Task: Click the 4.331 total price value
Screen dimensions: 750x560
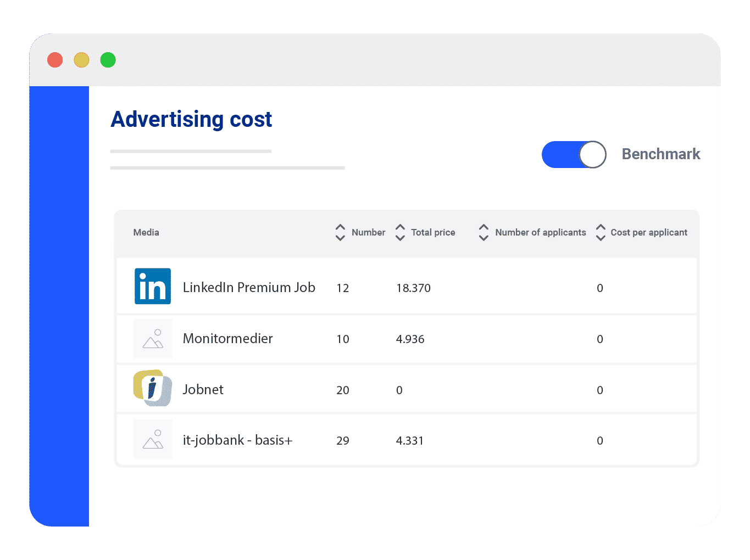Action: (x=409, y=440)
